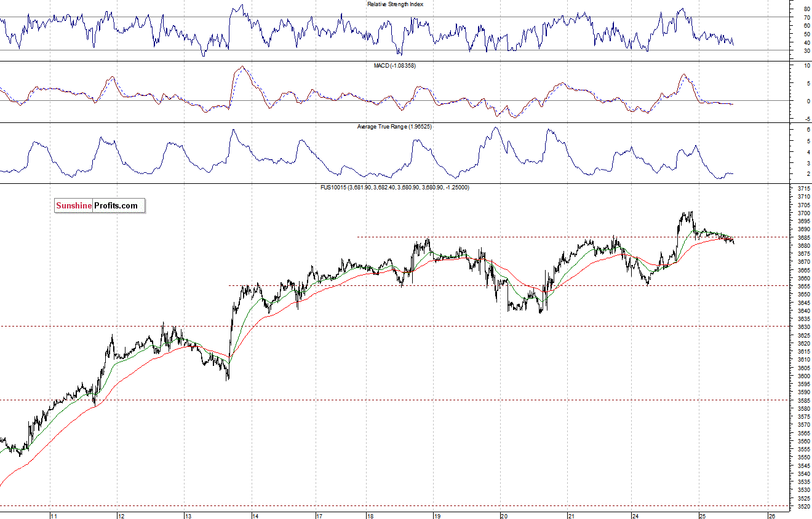The height and width of the screenshot is (519, 812).
Task: Click date label 12 on time axis
Action: click(x=121, y=516)
